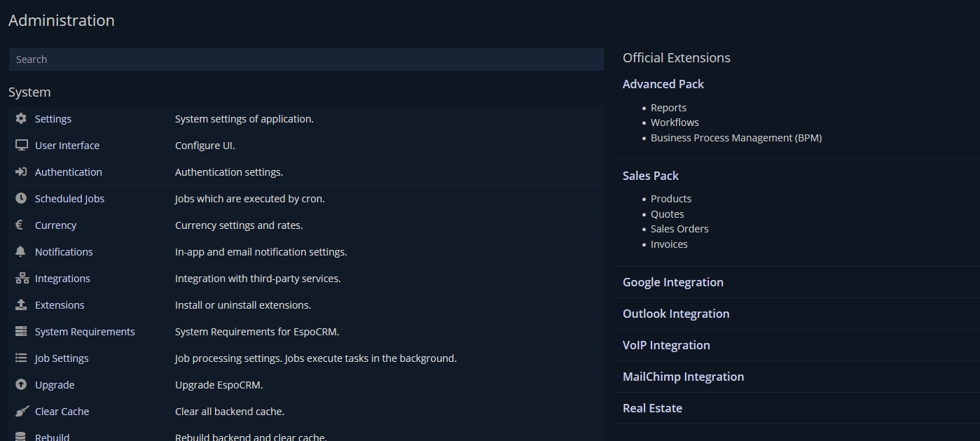The image size is (980, 441).
Task: Open Scheduled Jobs page
Action: (69, 199)
